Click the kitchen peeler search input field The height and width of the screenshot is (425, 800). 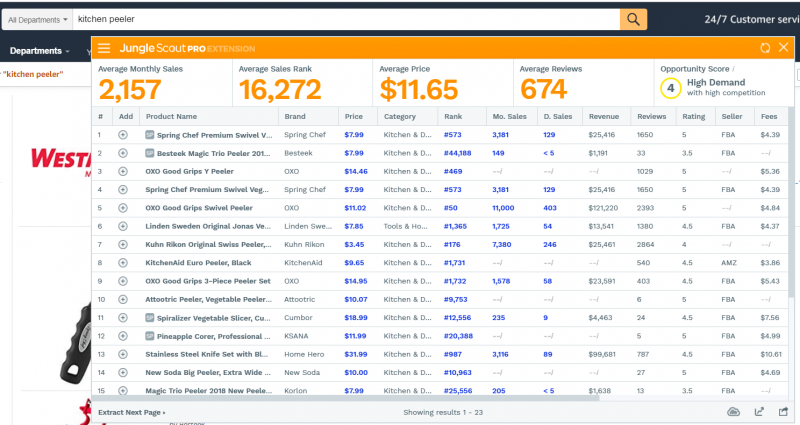[346, 19]
